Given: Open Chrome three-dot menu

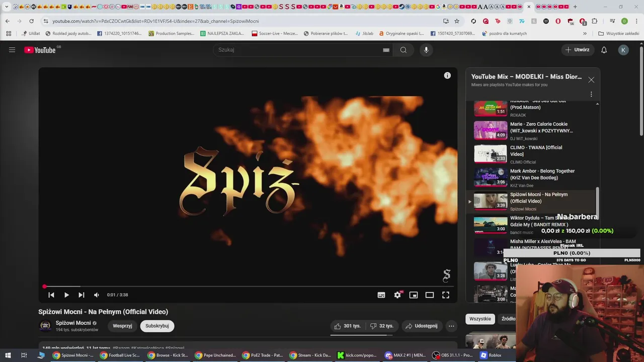Looking at the screenshot, I should (636, 21).
